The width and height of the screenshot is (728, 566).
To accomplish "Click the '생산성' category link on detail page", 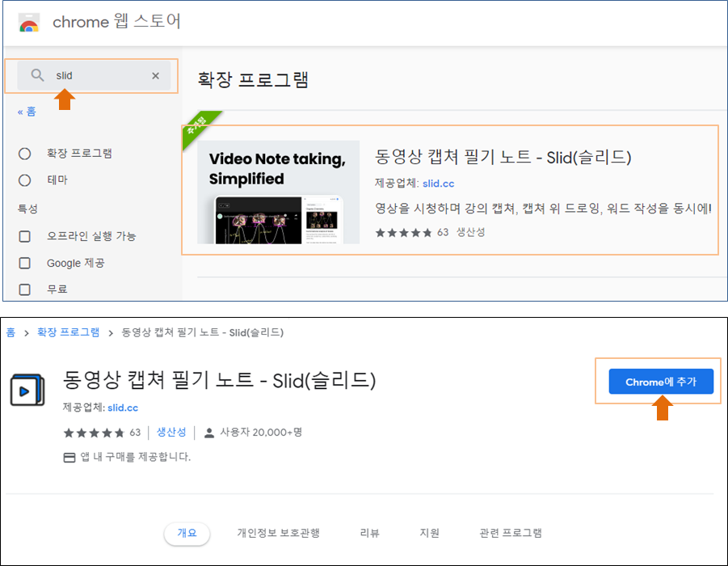I will [171, 432].
